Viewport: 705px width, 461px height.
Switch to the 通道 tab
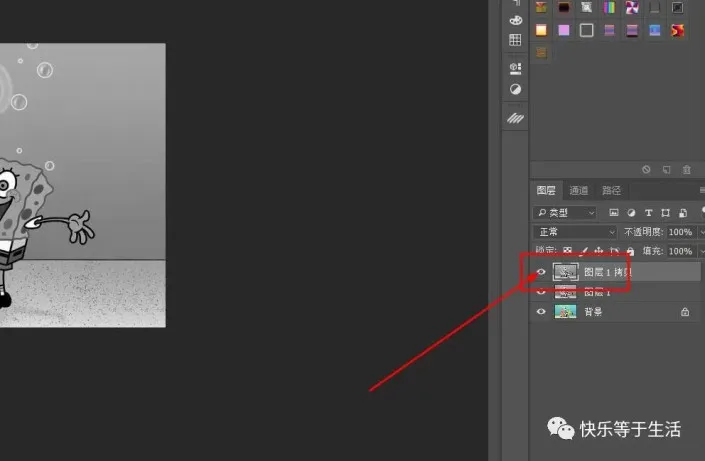click(579, 190)
